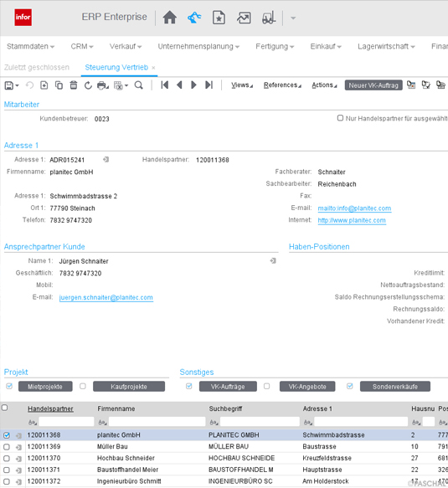Click the second icon after Neuer VK-Auftrag
448x488 pixels.
tap(426, 85)
